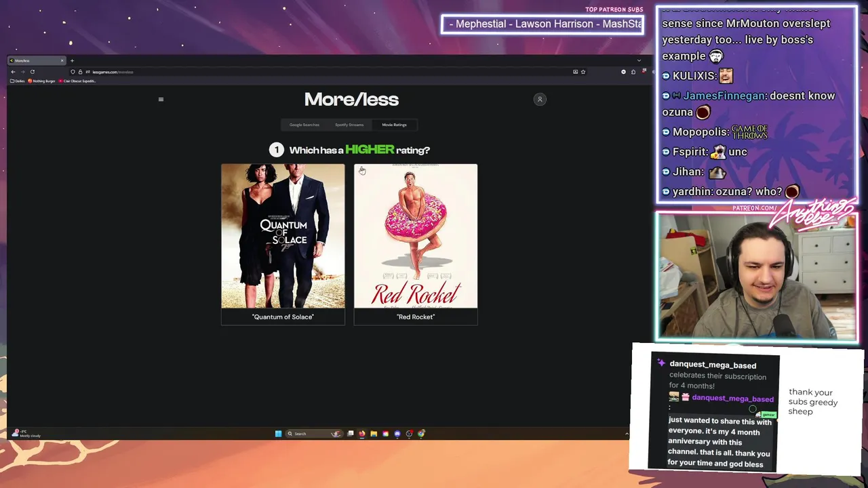Image resolution: width=868 pixels, height=488 pixels.
Task: Open the weather widget on the taskbar
Action: pyautogui.click(x=27, y=433)
